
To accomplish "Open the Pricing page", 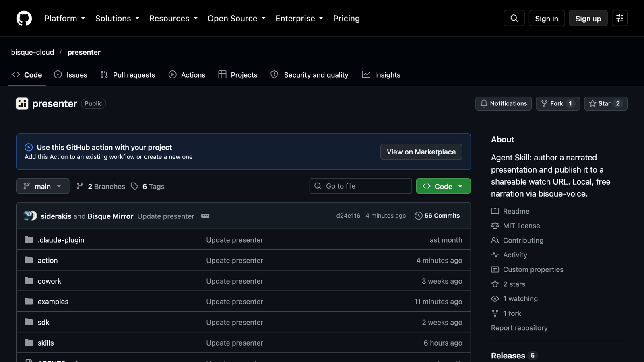I will click(x=347, y=18).
